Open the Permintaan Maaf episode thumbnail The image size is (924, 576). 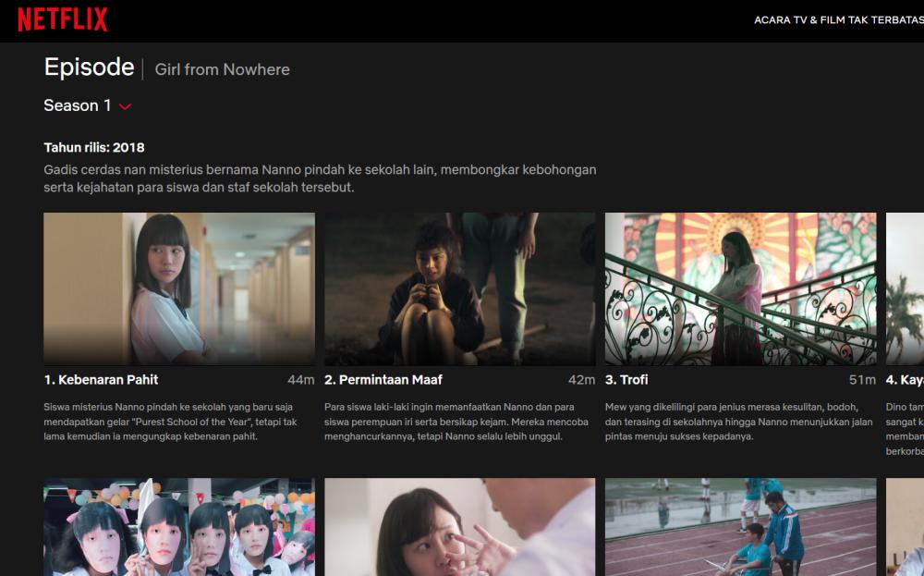(x=459, y=288)
